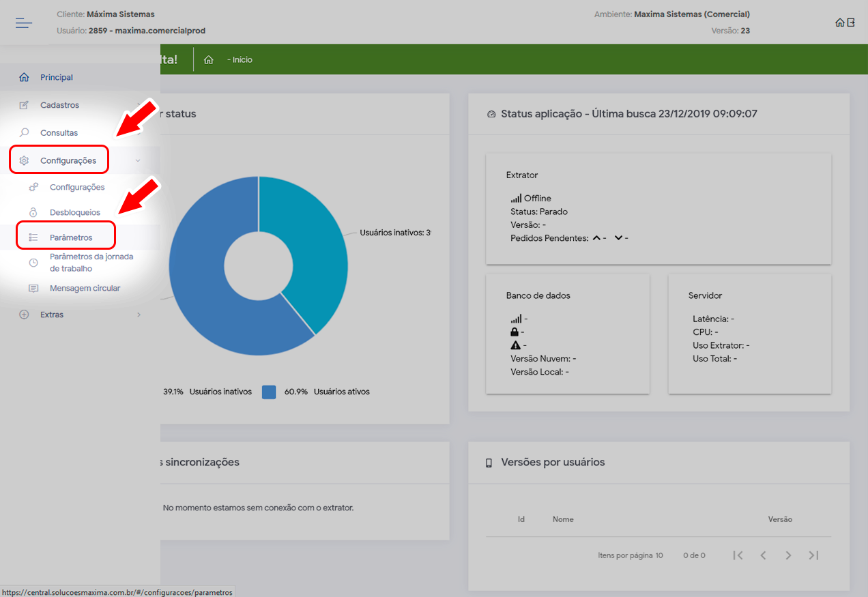Go to last page of versions table
Image resolution: width=868 pixels, height=597 pixels.
[813, 555]
